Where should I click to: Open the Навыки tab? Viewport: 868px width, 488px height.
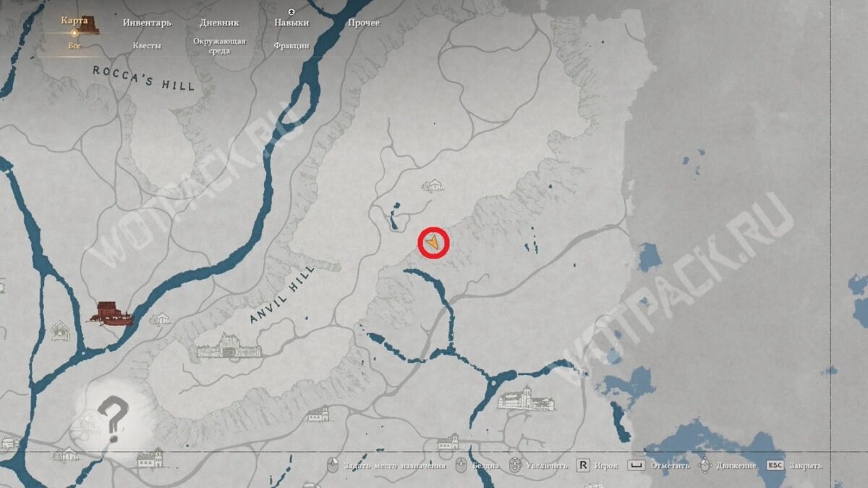pos(292,22)
